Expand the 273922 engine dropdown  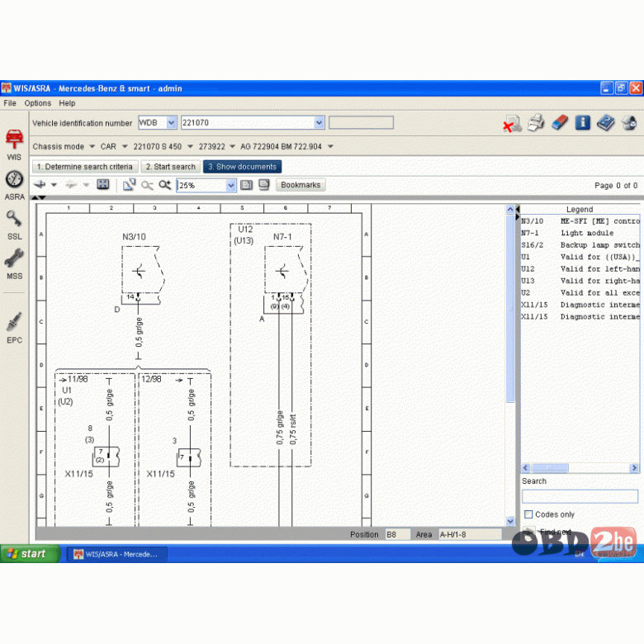[233, 147]
